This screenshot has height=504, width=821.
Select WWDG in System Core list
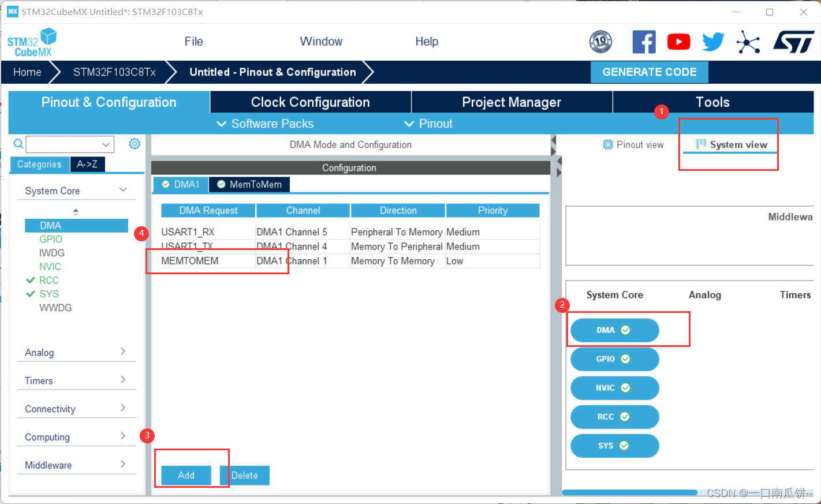55,308
